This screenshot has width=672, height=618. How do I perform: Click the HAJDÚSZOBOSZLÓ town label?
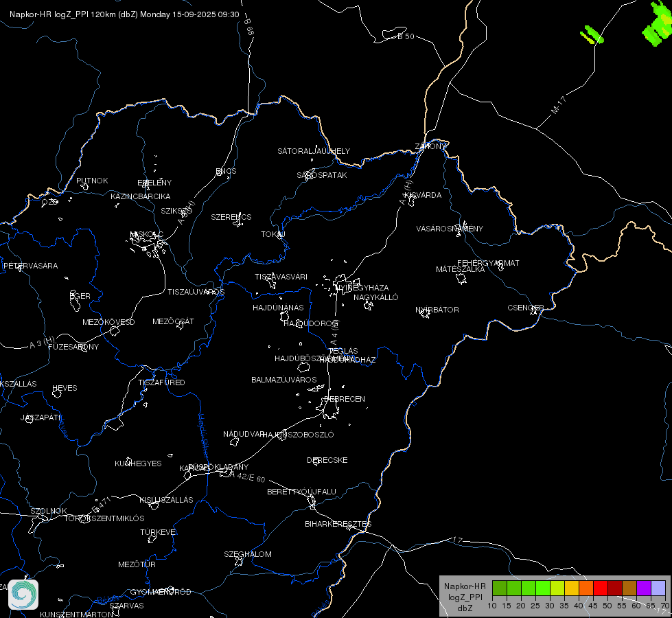click(x=298, y=435)
